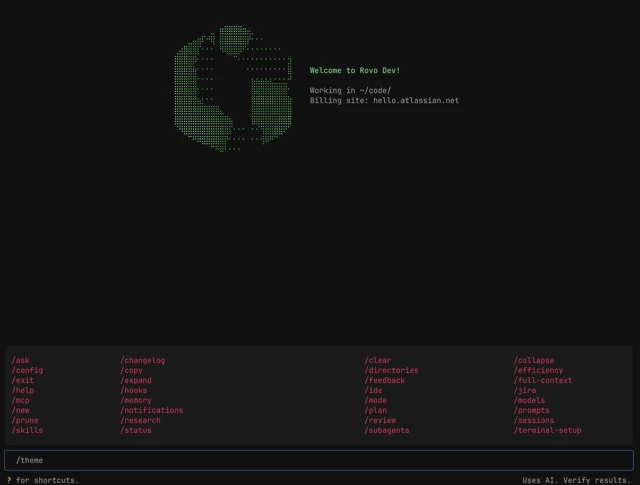Select the /ask command
Viewport: 640px width, 485px height.
click(x=20, y=360)
